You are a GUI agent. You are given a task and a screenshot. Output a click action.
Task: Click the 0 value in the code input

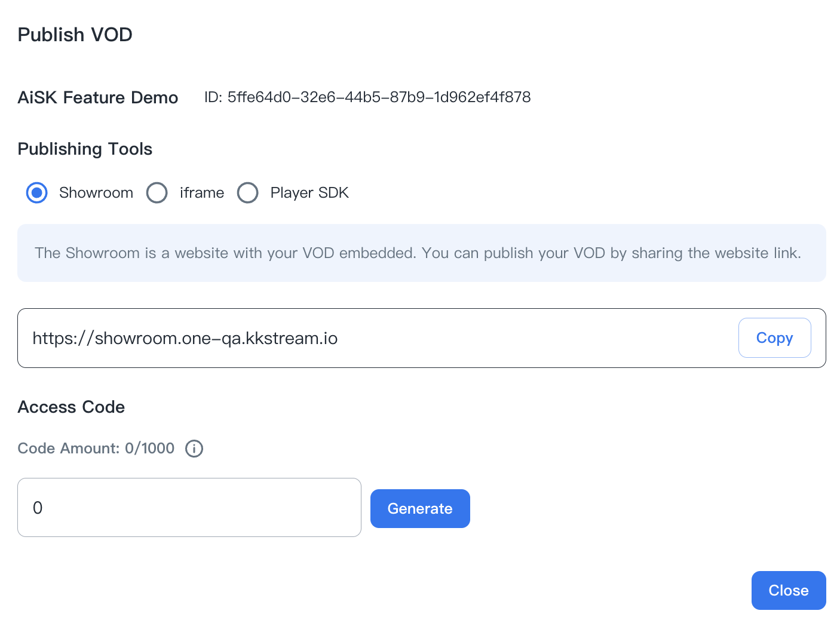coord(38,508)
